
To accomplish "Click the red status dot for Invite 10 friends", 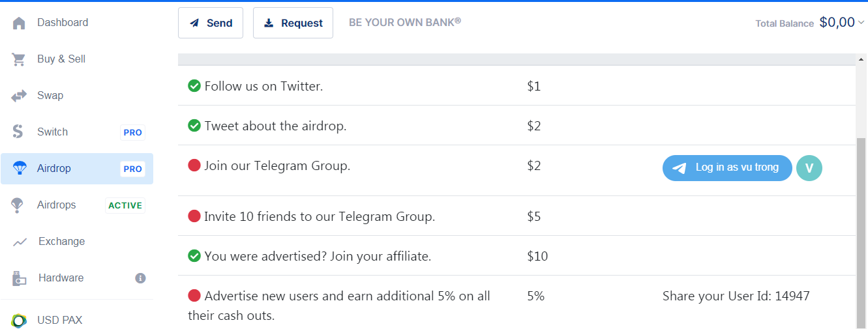I will (194, 216).
